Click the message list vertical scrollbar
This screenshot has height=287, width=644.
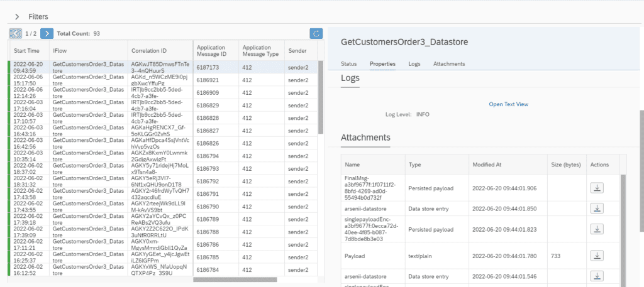click(321, 97)
